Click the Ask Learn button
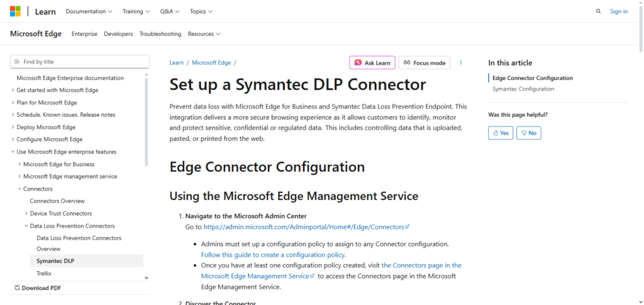Image resolution: width=644 pixels, height=305 pixels. point(372,63)
